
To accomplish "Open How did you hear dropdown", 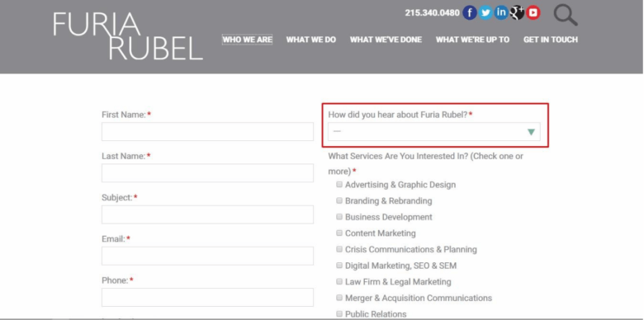I will 434,132.
